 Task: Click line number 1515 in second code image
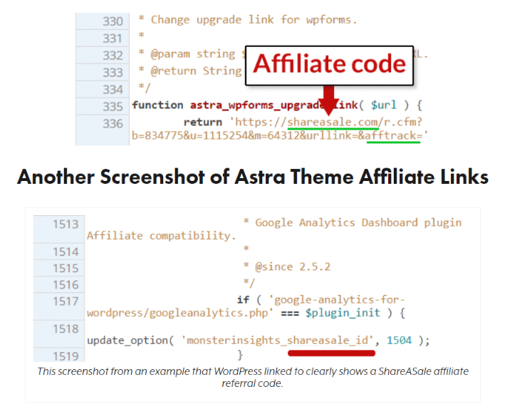coord(66,269)
